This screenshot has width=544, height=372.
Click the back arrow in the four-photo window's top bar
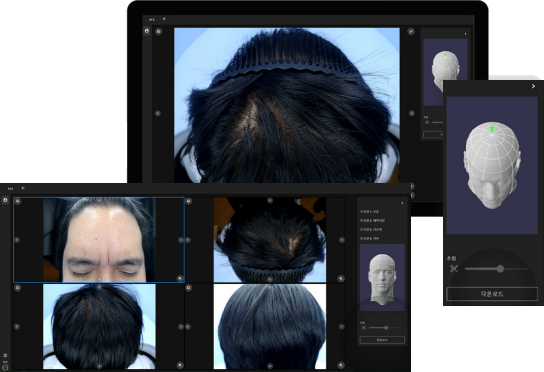tap(23, 188)
